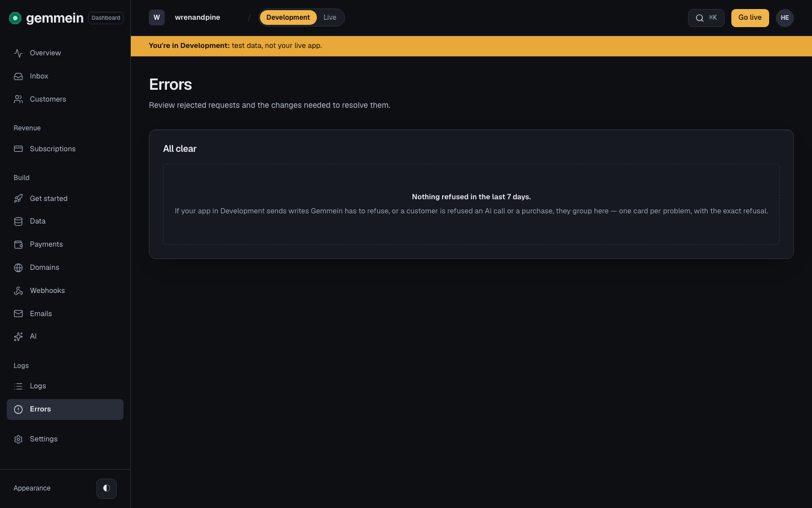Open Customers via its people icon
This screenshot has height=508, width=812.
pyautogui.click(x=19, y=99)
